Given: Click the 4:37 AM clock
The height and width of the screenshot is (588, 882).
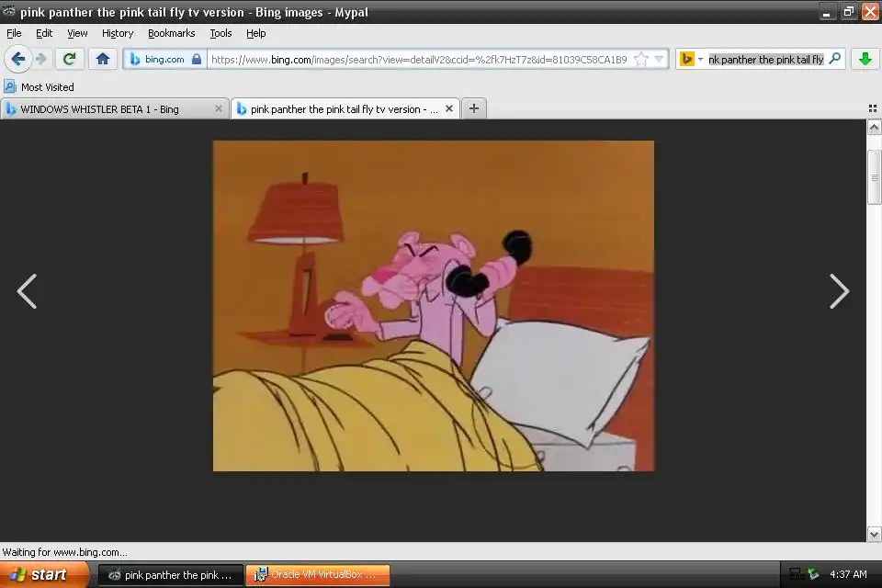Looking at the screenshot, I should (x=848, y=574).
